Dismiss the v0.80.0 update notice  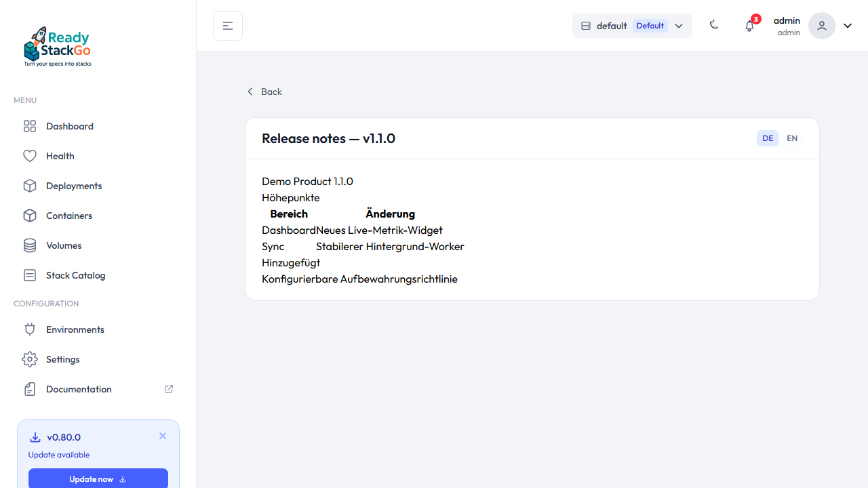tap(163, 436)
